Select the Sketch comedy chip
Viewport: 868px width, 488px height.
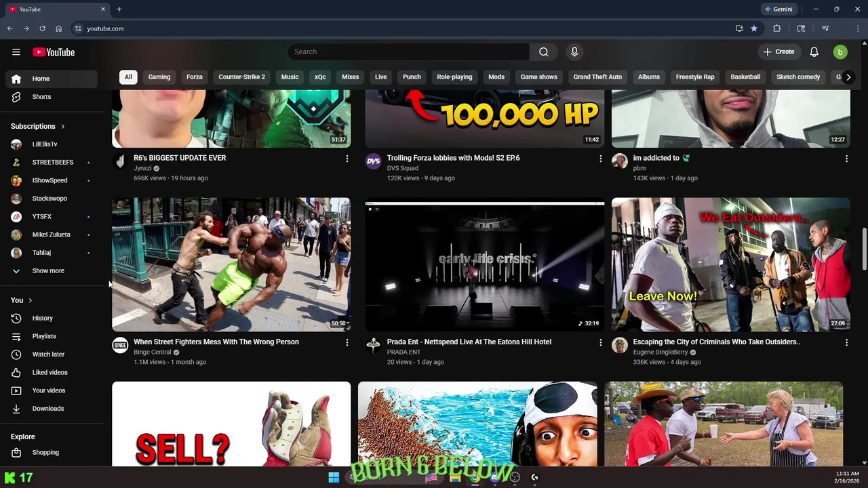coord(798,77)
